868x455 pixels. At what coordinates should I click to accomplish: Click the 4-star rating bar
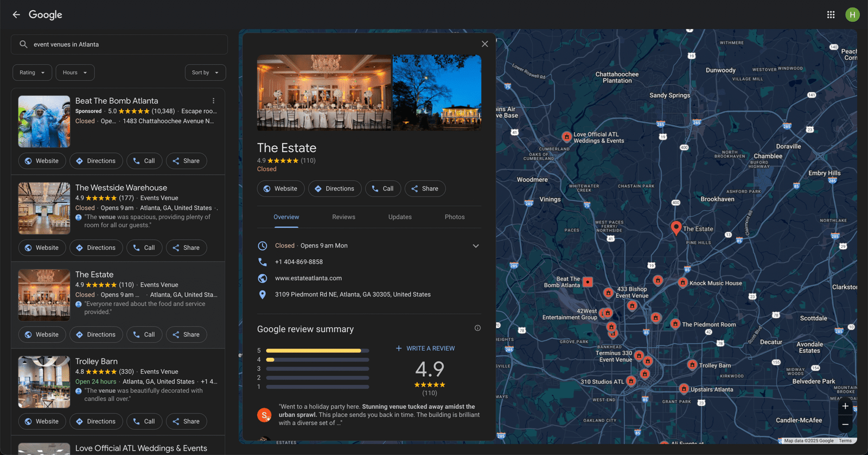(x=317, y=359)
